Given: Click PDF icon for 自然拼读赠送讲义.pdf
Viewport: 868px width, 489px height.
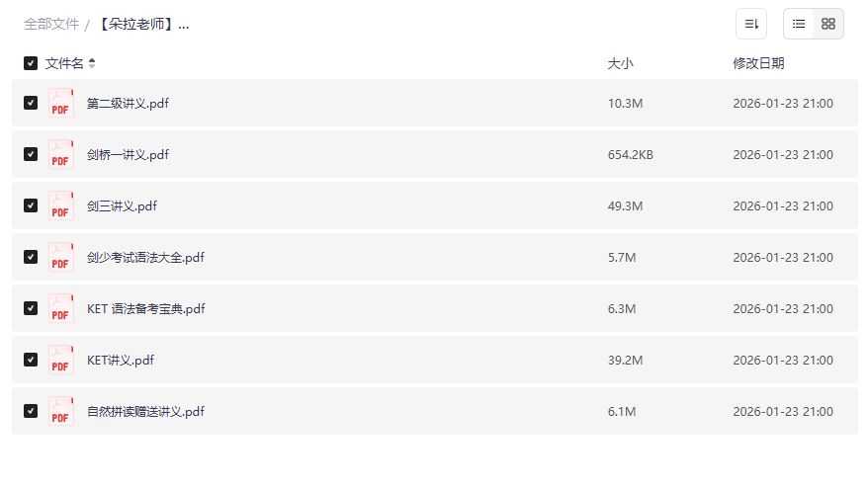Looking at the screenshot, I should [x=61, y=411].
